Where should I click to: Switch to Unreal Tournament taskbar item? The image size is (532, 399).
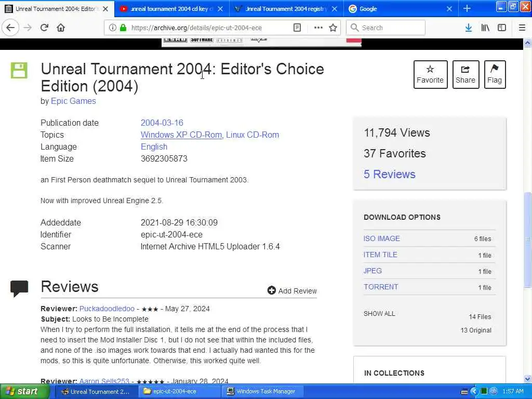(x=96, y=392)
